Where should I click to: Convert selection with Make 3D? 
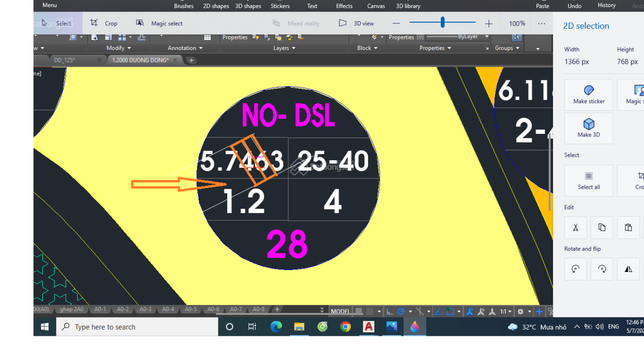click(588, 128)
